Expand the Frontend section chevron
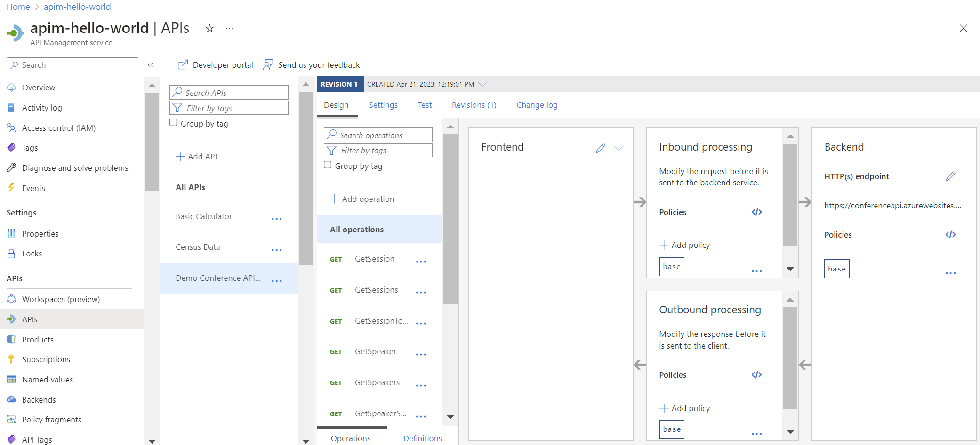 [x=619, y=148]
